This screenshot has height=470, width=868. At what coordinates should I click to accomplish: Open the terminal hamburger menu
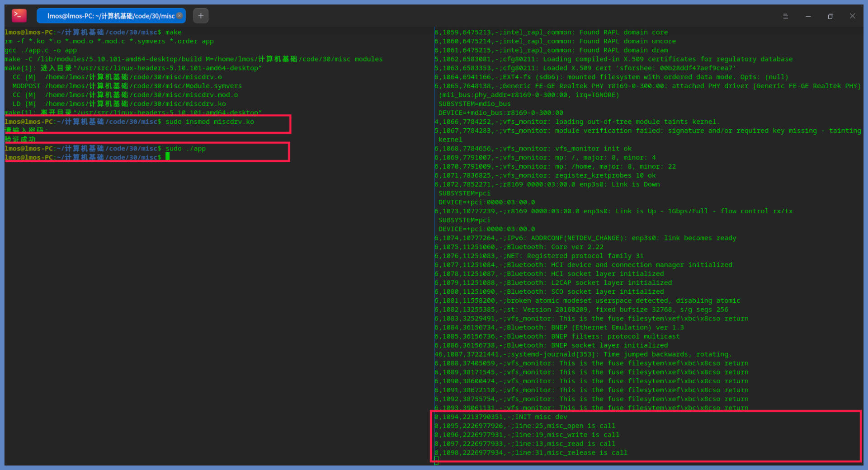tap(785, 16)
